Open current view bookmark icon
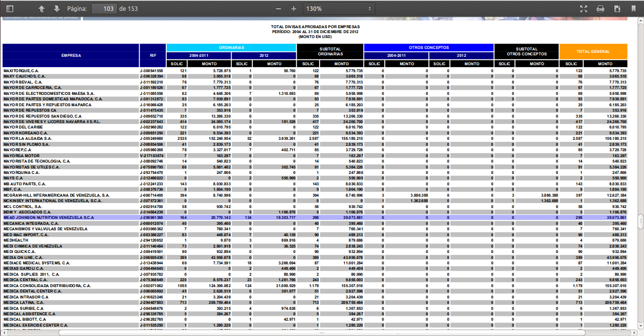Viewport: 644px width, 336px height. pos(634,9)
